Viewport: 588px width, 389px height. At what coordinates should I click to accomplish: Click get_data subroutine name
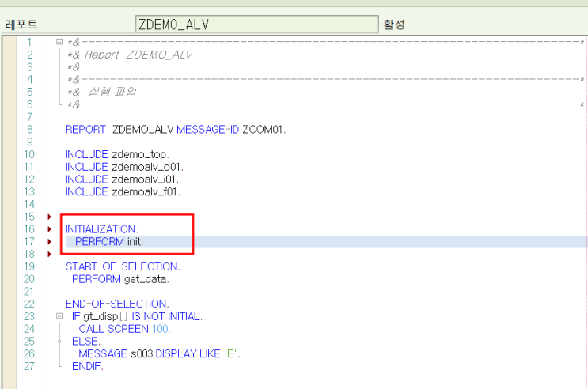pos(145,279)
